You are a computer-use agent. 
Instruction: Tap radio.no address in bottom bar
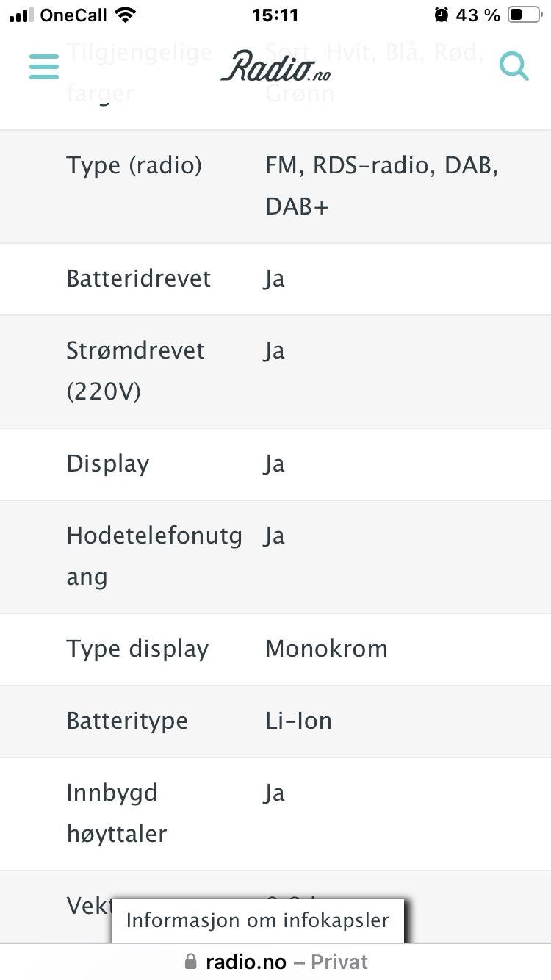pos(246,962)
